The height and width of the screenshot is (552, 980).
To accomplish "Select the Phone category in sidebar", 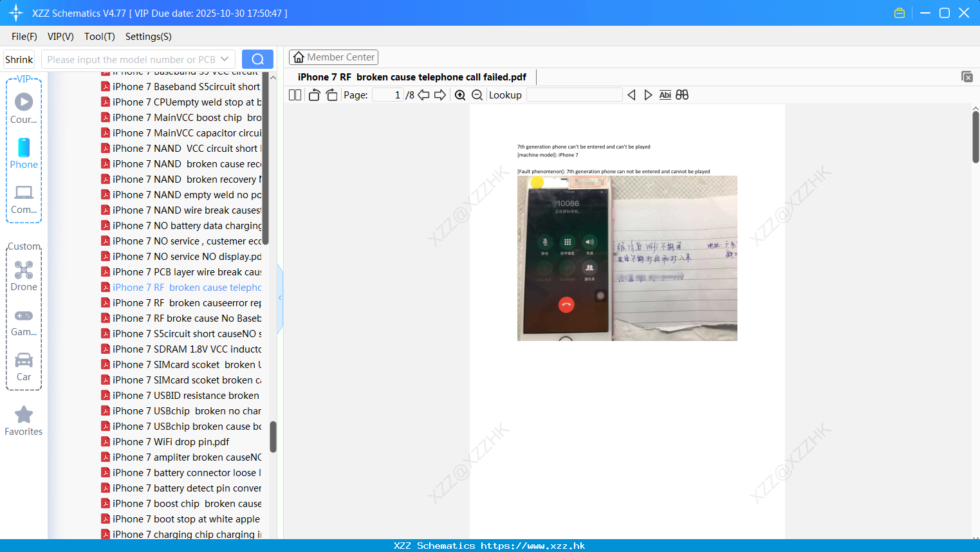I will (24, 153).
